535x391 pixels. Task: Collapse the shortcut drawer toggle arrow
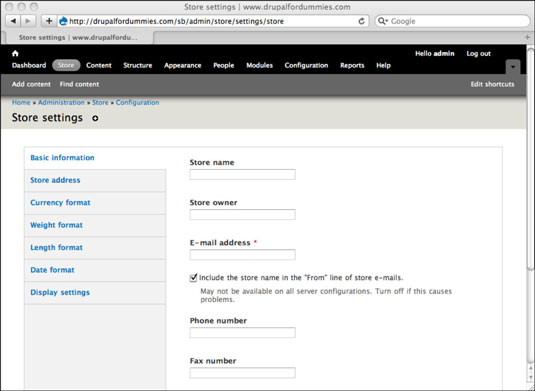pos(513,67)
